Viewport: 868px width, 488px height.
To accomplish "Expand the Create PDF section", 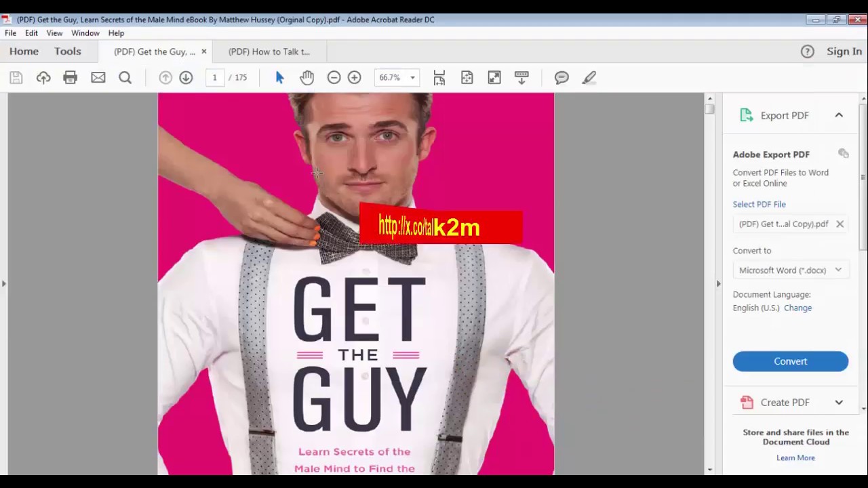I will [839, 403].
